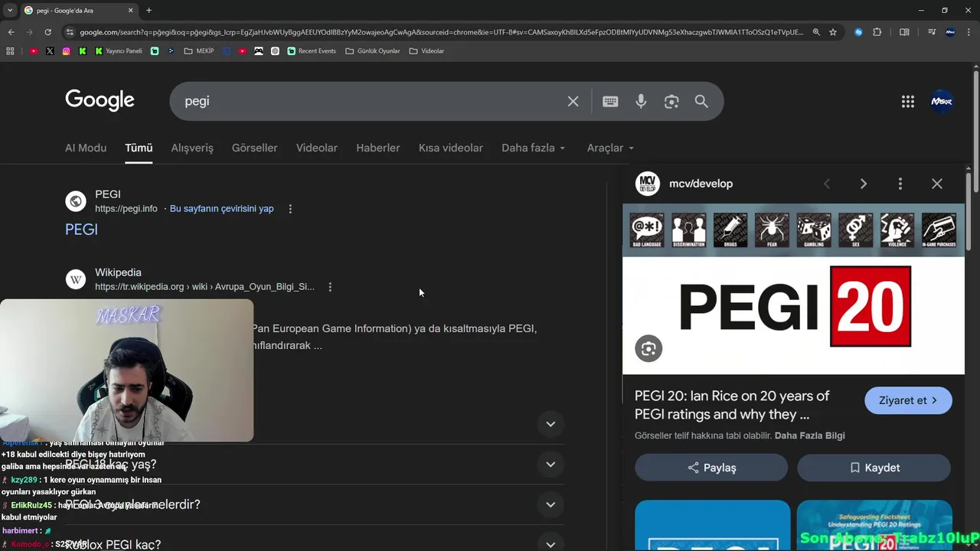The height and width of the screenshot is (551, 980).
Task: Go back to the previous page
Action: [11, 32]
